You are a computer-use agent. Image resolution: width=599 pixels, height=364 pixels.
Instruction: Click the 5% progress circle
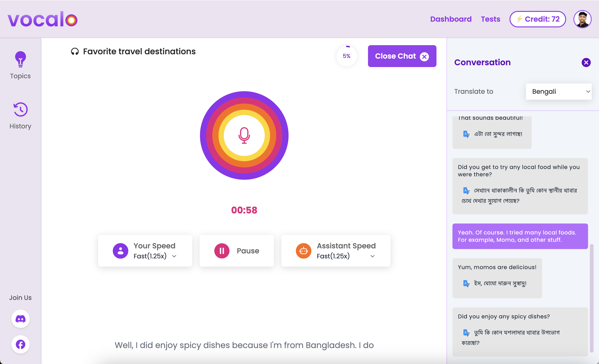347,56
